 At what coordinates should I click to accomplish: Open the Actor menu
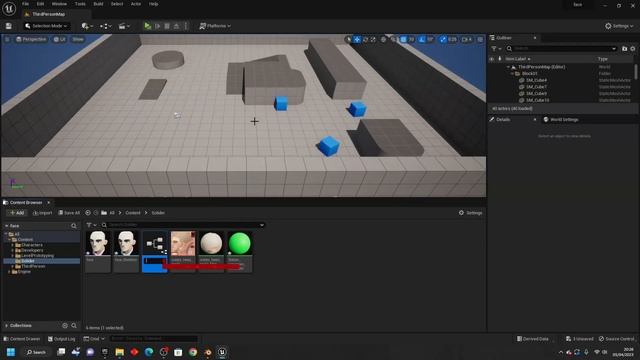[136, 4]
